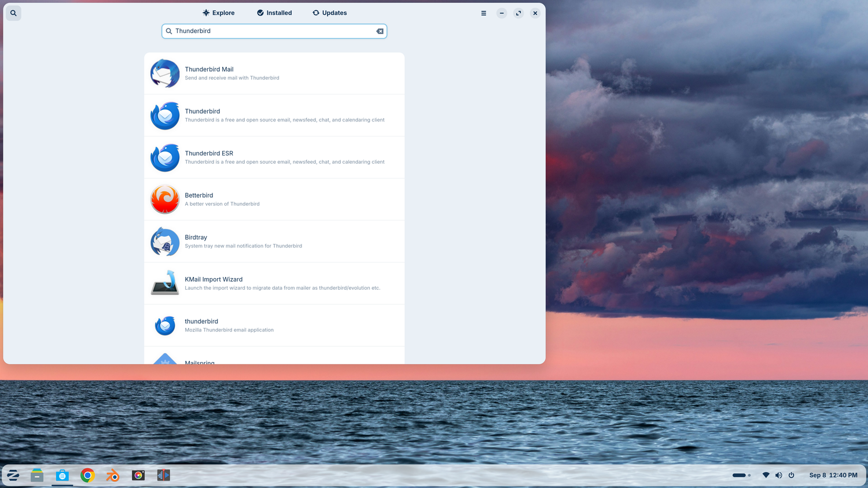
Task: Click the Software store taskbar icon
Action: tap(62, 475)
